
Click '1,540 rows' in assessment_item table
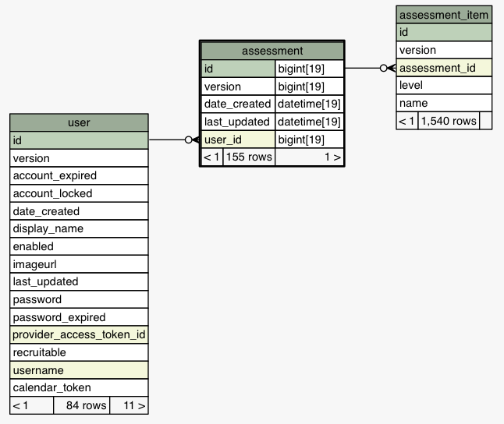pyautogui.click(x=449, y=121)
